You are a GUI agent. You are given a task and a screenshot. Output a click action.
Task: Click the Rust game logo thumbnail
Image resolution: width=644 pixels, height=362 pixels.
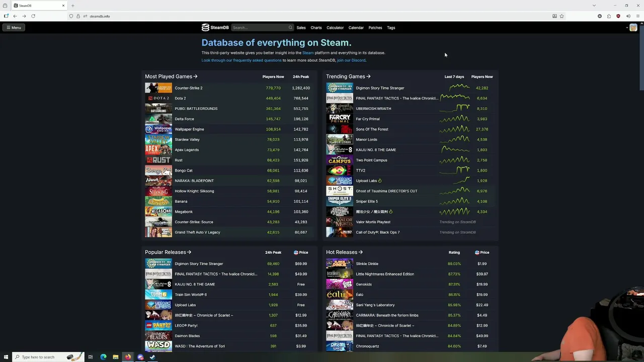pyautogui.click(x=158, y=160)
